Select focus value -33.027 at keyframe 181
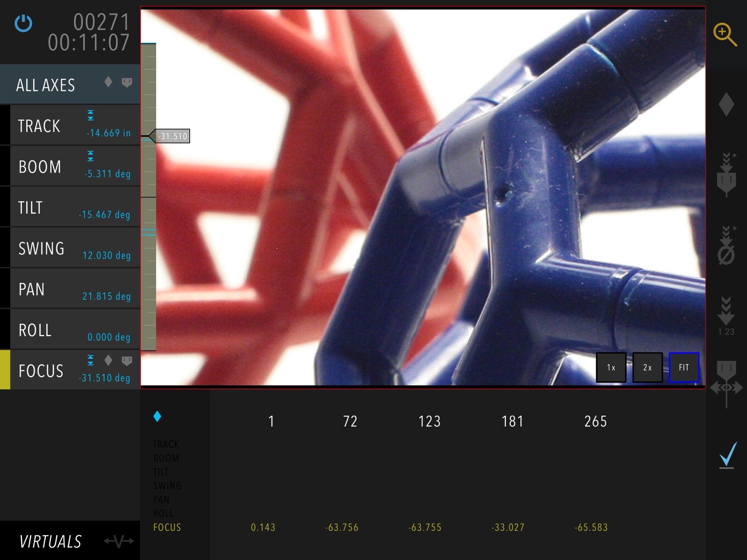Image resolution: width=747 pixels, height=560 pixels. click(x=508, y=527)
